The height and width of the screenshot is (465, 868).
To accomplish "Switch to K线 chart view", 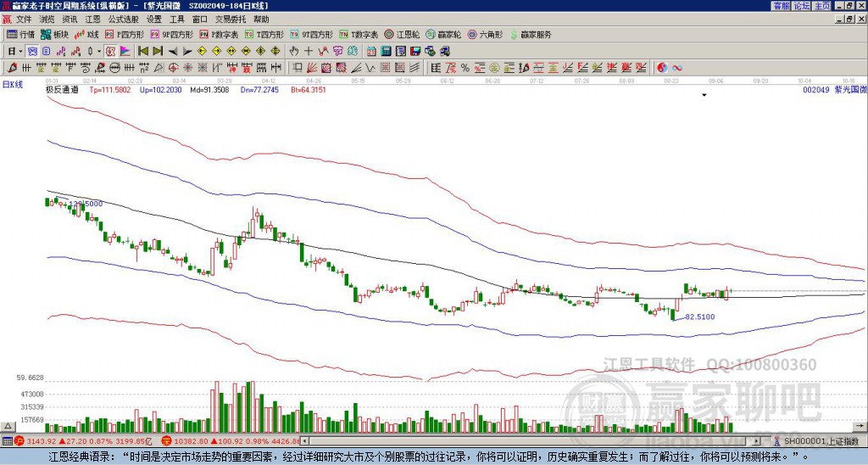I will [x=86, y=34].
